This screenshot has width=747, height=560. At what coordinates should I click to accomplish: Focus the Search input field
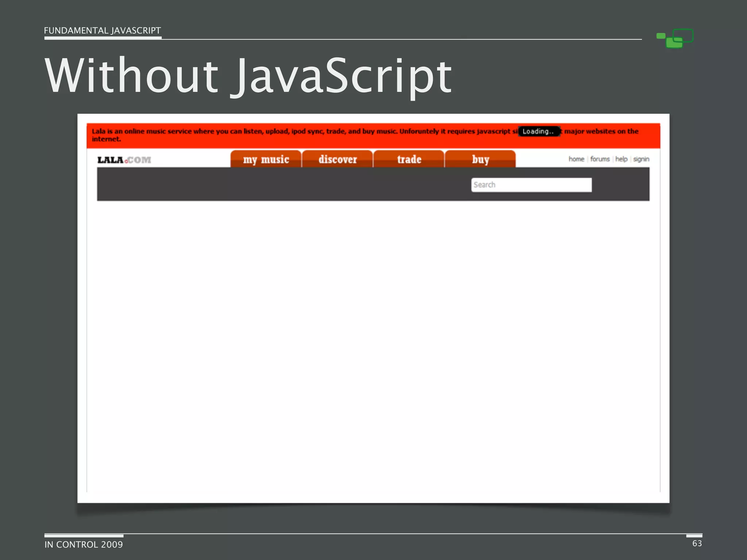tap(531, 185)
